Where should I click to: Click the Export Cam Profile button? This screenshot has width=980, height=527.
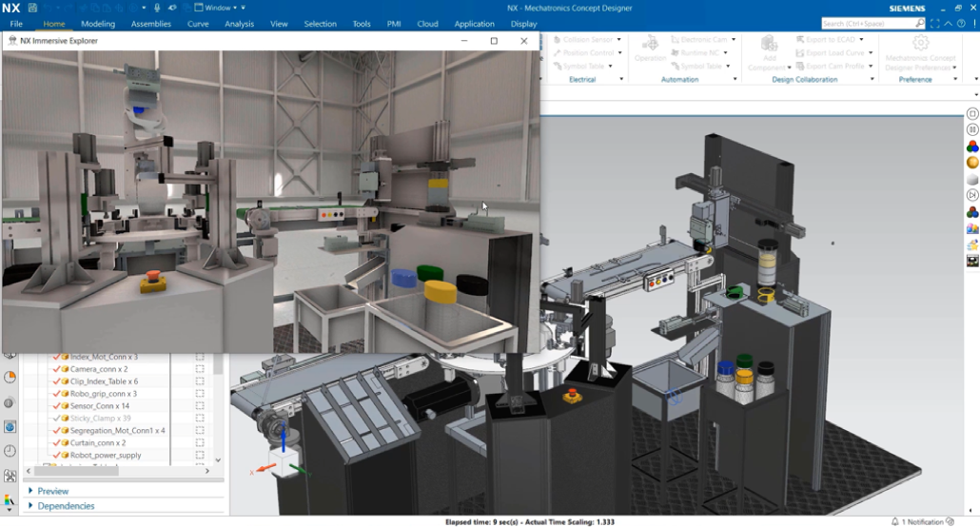830,67
